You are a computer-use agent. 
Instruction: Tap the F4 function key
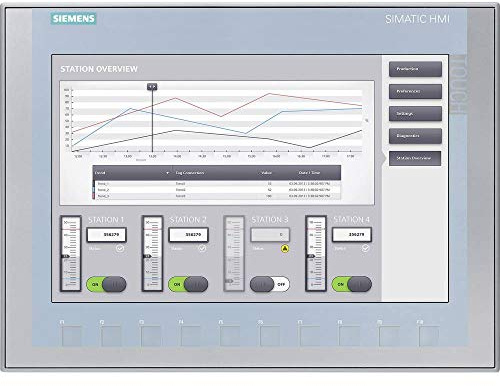pos(191,336)
